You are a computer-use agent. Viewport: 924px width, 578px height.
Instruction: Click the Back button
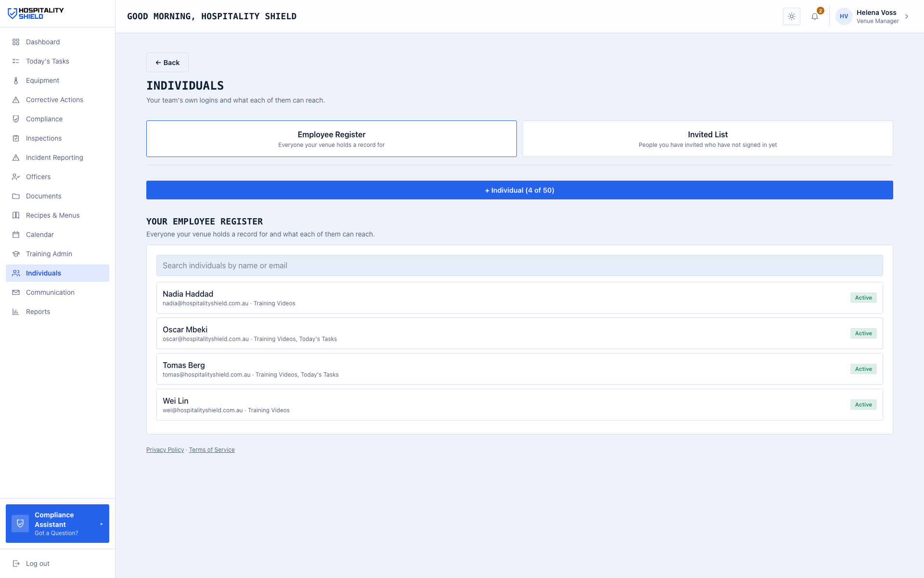(167, 63)
